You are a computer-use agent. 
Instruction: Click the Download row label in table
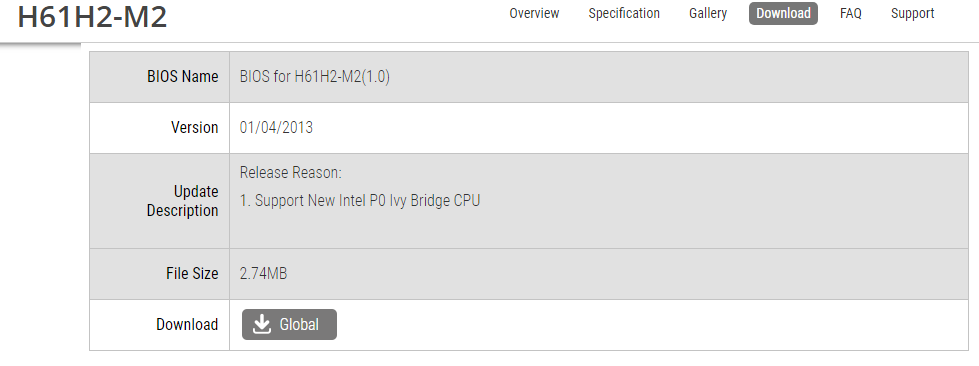tap(187, 325)
